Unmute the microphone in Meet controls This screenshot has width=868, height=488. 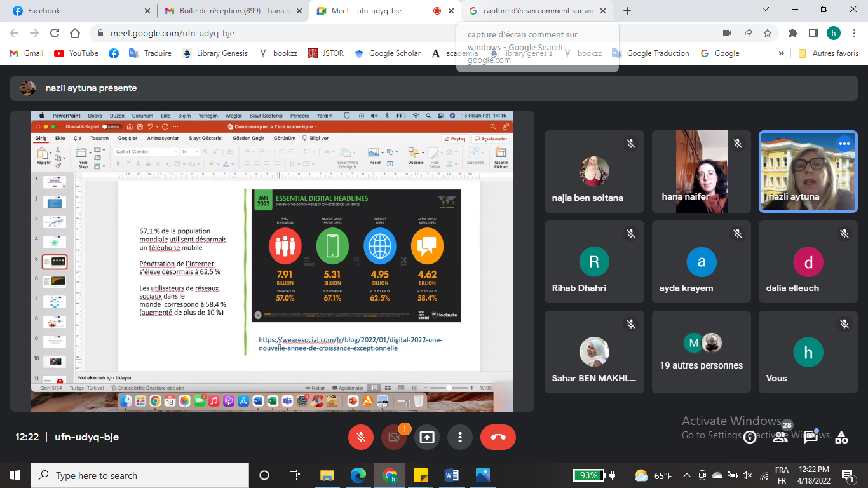(x=361, y=437)
